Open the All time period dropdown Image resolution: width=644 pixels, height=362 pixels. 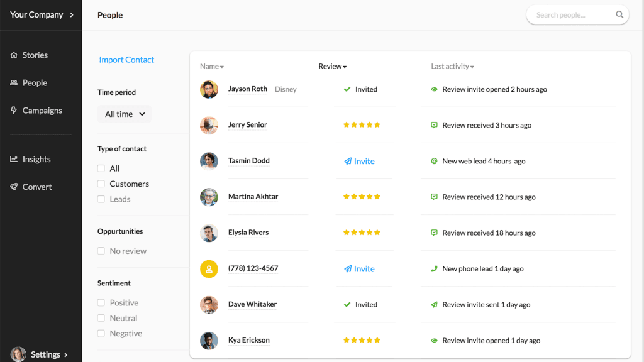[x=124, y=114]
